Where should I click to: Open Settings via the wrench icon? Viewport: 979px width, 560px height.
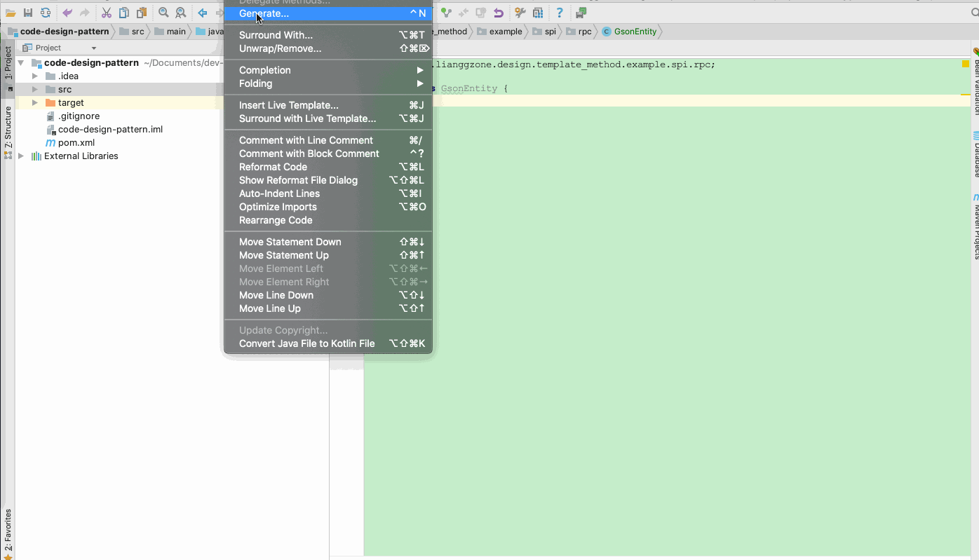[520, 13]
